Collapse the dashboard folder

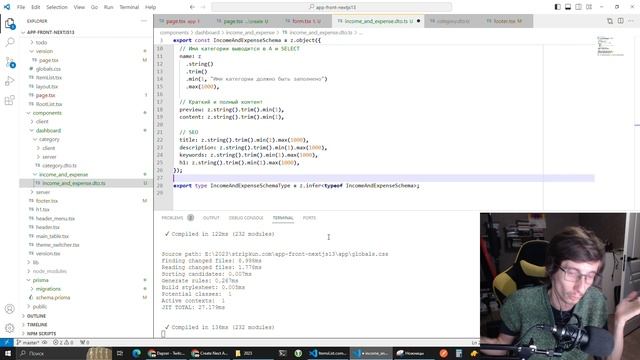click(86, 130)
